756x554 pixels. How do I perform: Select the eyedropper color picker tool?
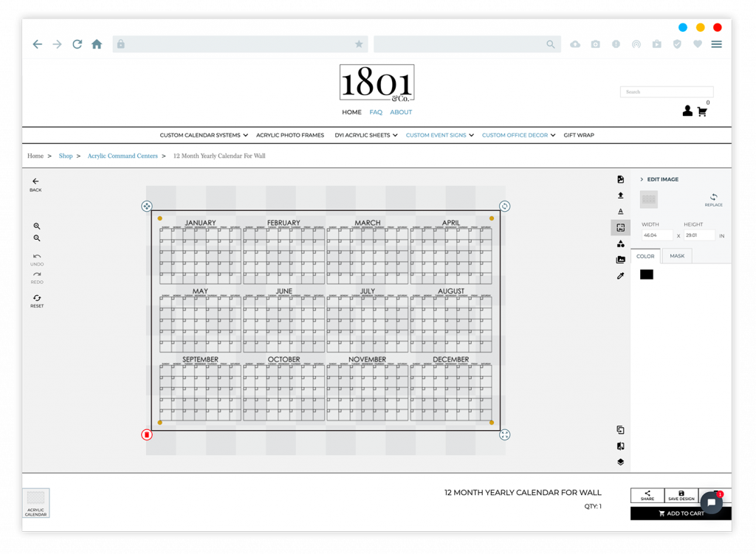(620, 276)
